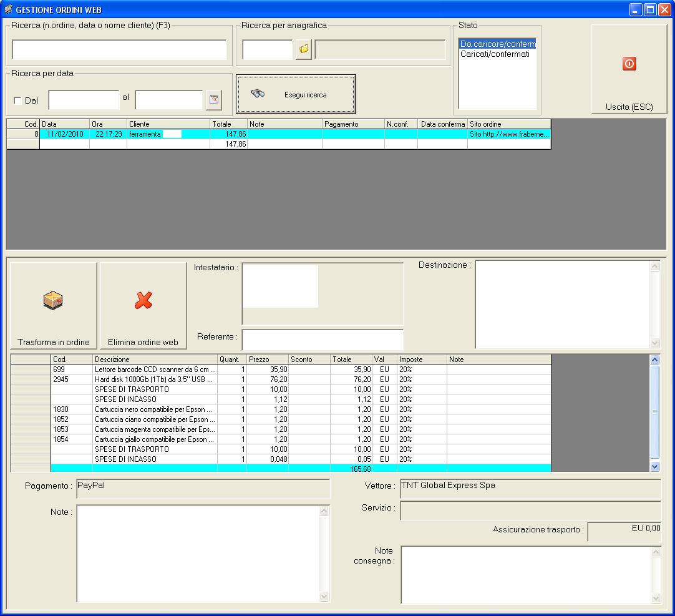Select the Cartuccia nero compatibile row
675x616 pixels.
pyautogui.click(x=281, y=409)
